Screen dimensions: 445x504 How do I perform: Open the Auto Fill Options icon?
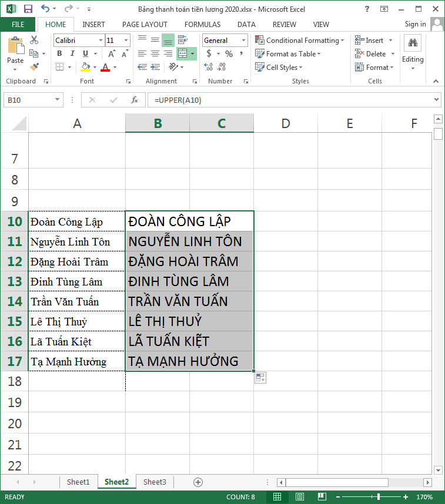260,378
